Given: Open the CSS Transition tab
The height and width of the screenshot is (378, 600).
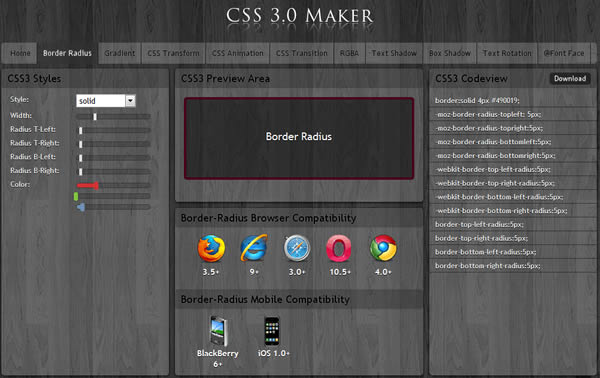Looking at the screenshot, I should (302, 53).
